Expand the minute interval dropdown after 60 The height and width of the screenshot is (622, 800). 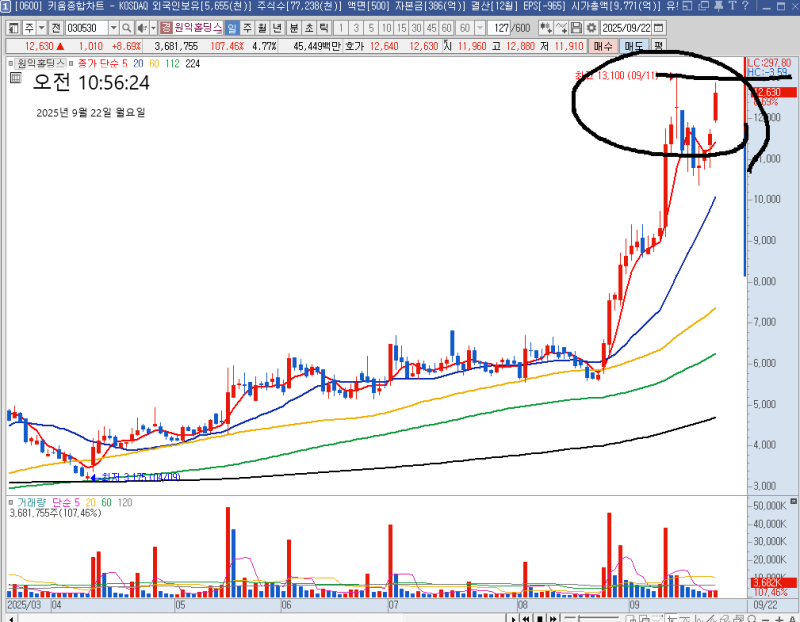pos(479,28)
